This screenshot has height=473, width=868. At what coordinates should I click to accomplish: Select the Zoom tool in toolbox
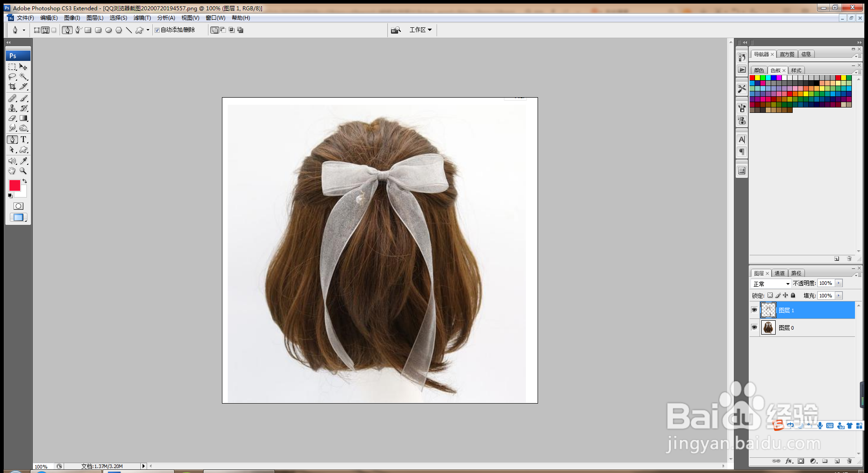24,171
